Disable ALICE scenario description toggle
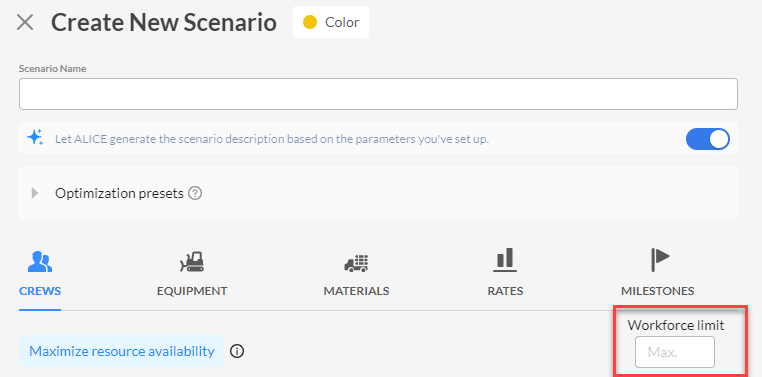The image size is (762, 377). 708,139
